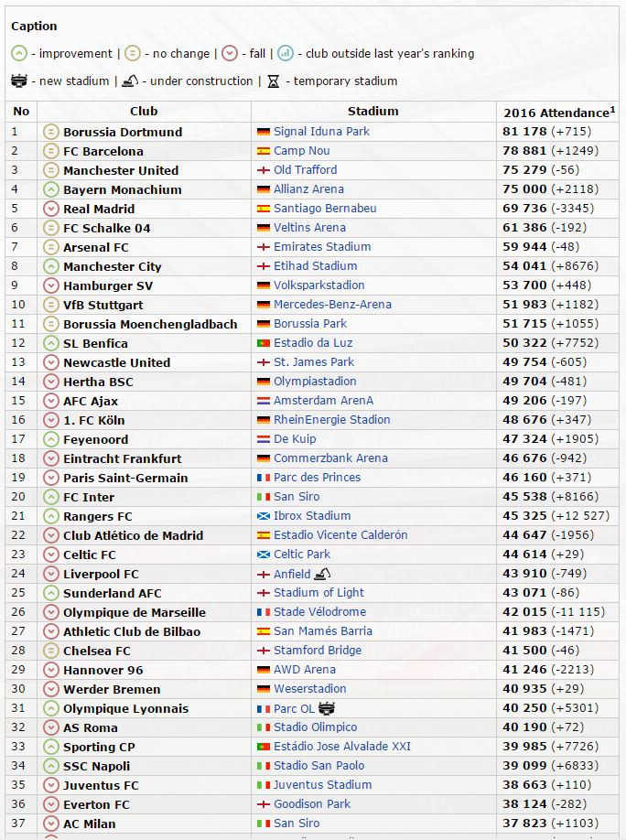This screenshot has width=626, height=840.
Task: Click the new stadium icon next to Parc OL
Action: pos(328,708)
